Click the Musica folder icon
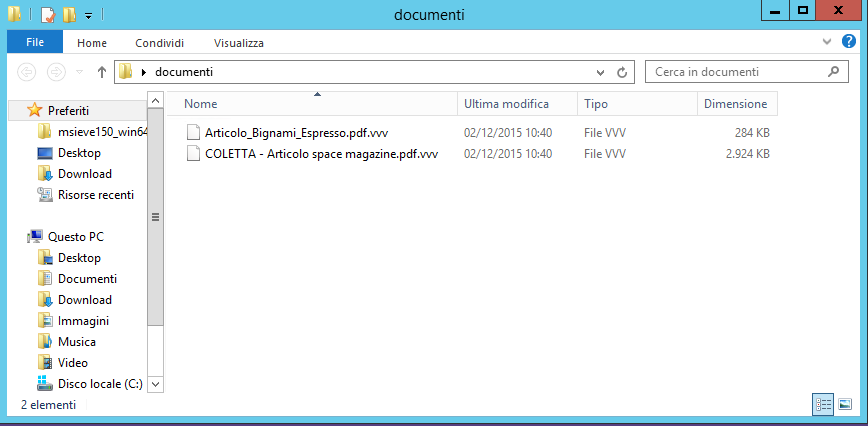Screen dimensions: 868x426 click(45, 341)
